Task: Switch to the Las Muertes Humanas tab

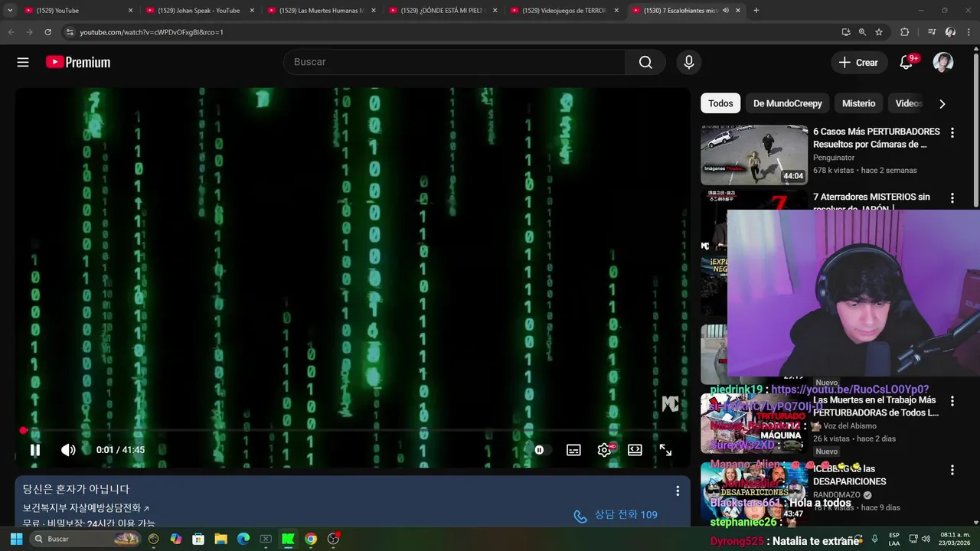Action: tap(320, 11)
